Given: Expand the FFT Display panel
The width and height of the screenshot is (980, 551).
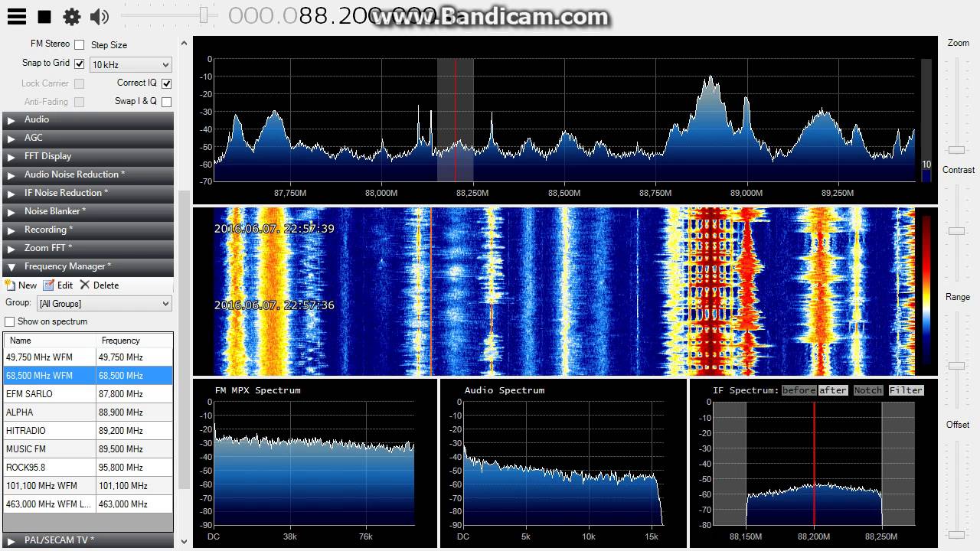Looking at the screenshot, I should click(88, 156).
